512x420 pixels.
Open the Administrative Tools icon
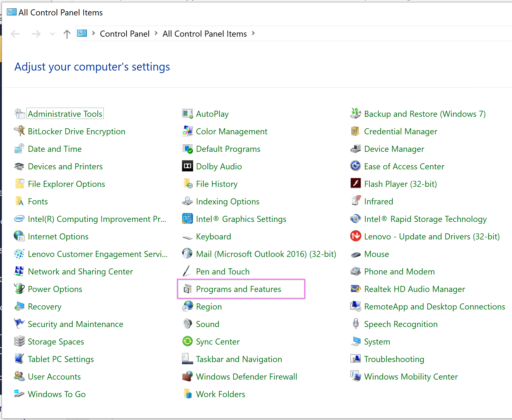click(19, 114)
